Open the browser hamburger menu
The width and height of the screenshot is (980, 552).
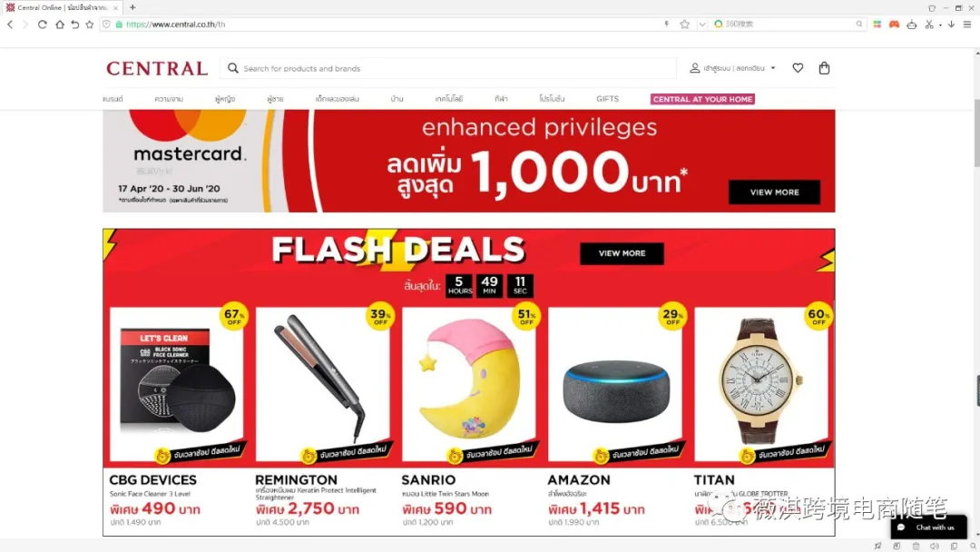point(967,25)
